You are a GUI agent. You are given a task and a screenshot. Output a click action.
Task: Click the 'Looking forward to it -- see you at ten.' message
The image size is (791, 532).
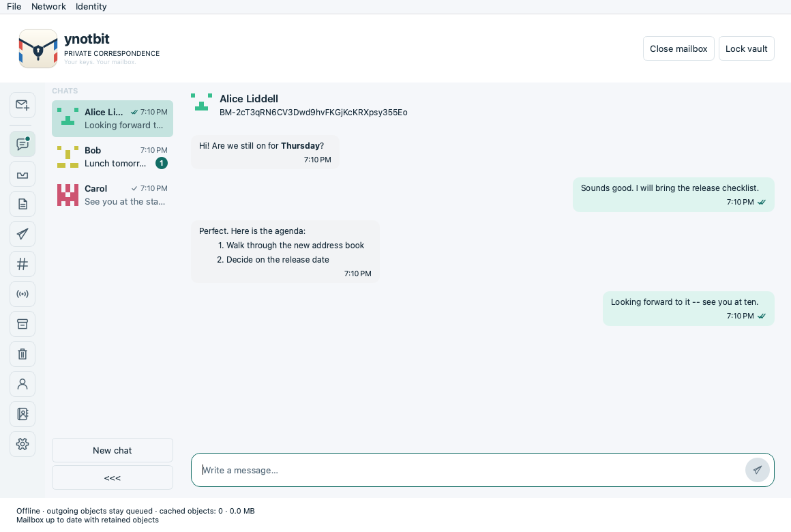(689, 308)
